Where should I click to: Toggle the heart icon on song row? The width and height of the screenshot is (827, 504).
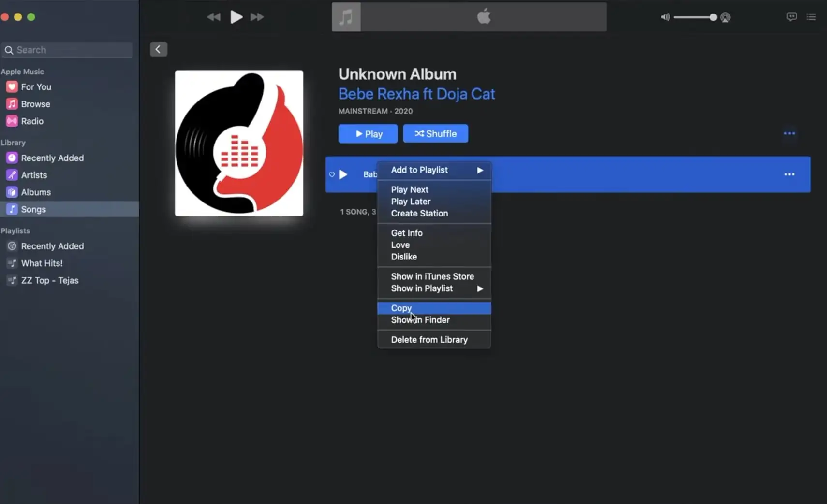[332, 174]
